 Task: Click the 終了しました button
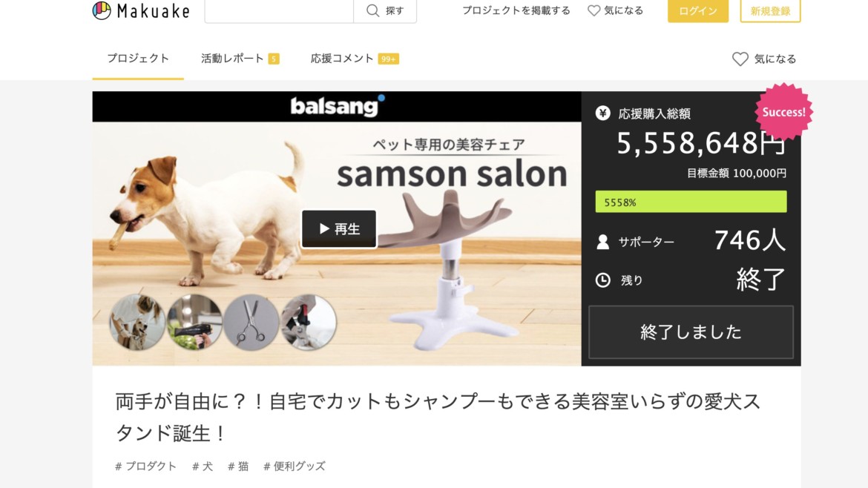click(x=691, y=332)
